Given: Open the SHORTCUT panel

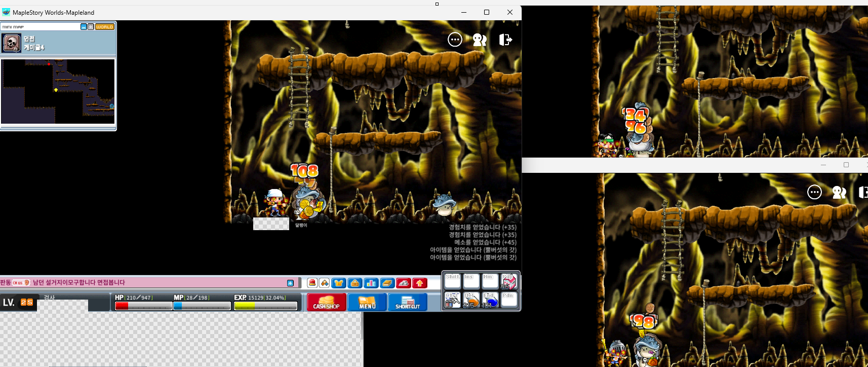Looking at the screenshot, I should pyautogui.click(x=408, y=302).
